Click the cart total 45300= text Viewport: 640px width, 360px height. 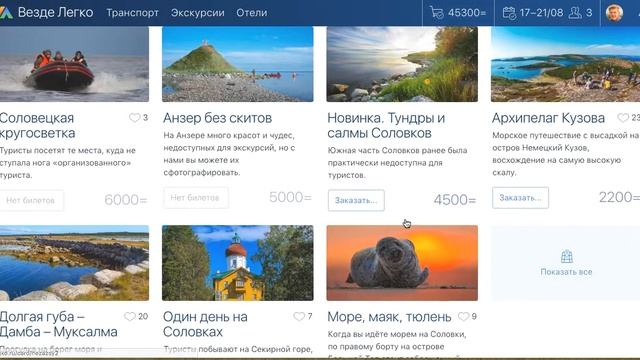pyautogui.click(x=467, y=13)
